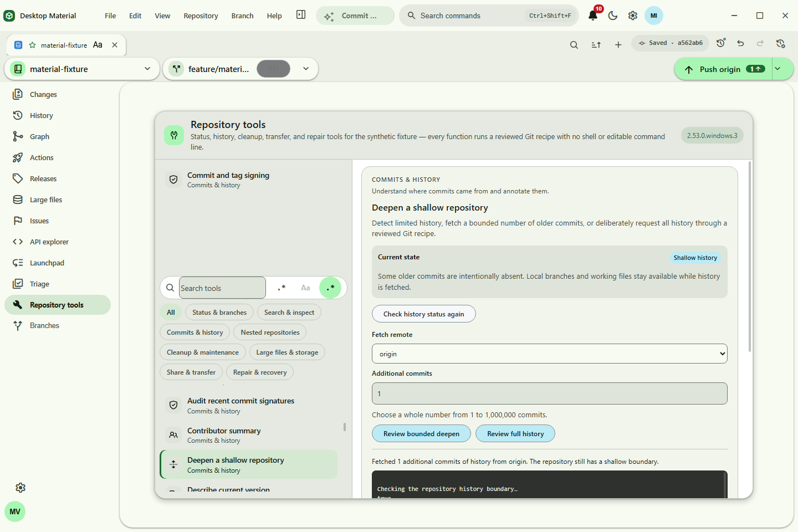Click the undo arrow icon
Viewport: 798px width, 532px height.
(740, 43)
